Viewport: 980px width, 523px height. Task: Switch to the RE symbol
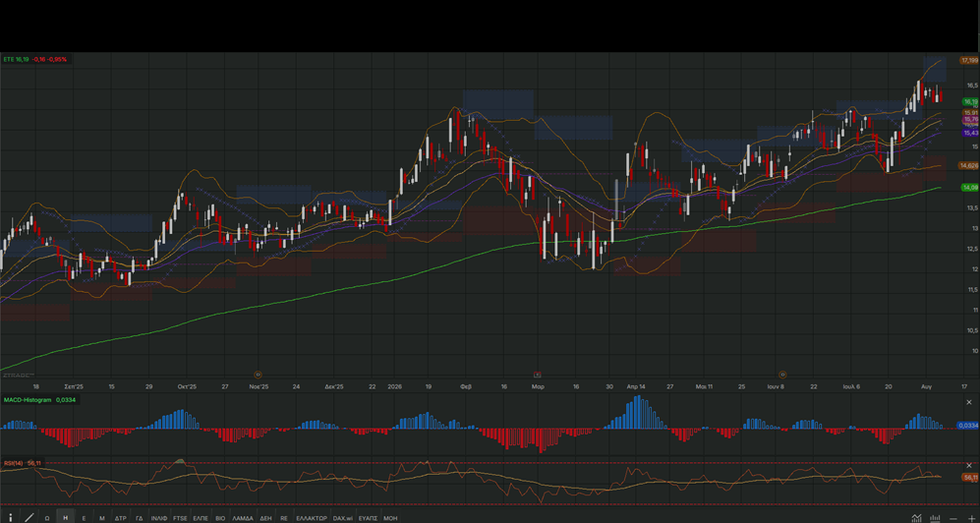[x=284, y=518]
